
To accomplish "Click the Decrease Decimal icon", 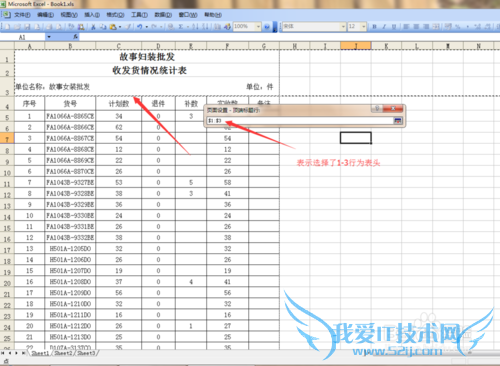I will [x=487, y=26].
